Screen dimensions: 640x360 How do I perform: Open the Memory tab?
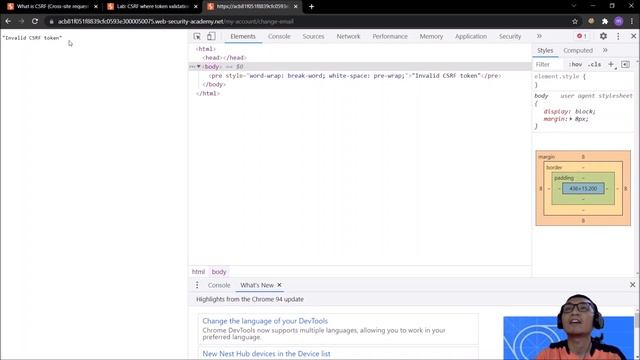click(x=431, y=36)
